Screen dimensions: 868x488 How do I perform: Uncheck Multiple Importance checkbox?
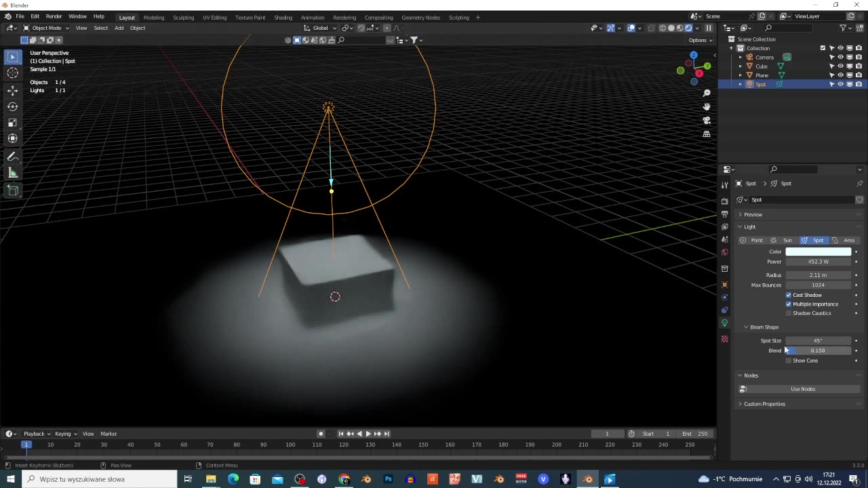pos(789,304)
